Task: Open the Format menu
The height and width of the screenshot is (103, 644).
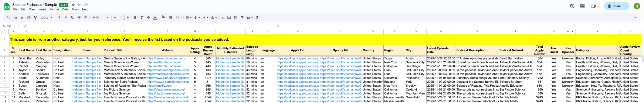Action: (x=54, y=9)
